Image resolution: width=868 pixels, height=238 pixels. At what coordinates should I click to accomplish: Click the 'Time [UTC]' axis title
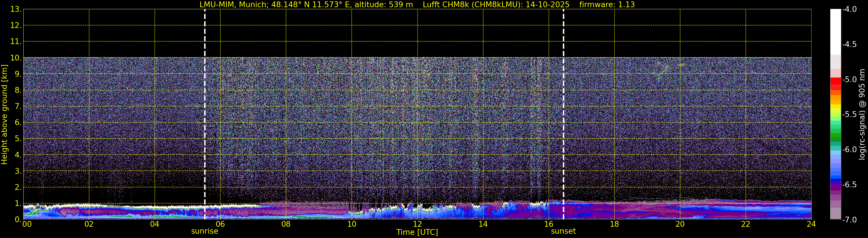pyautogui.click(x=417, y=232)
